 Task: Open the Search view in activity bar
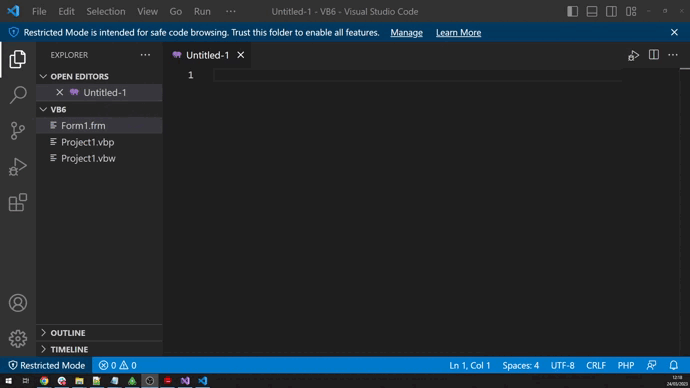pyautogui.click(x=18, y=95)
